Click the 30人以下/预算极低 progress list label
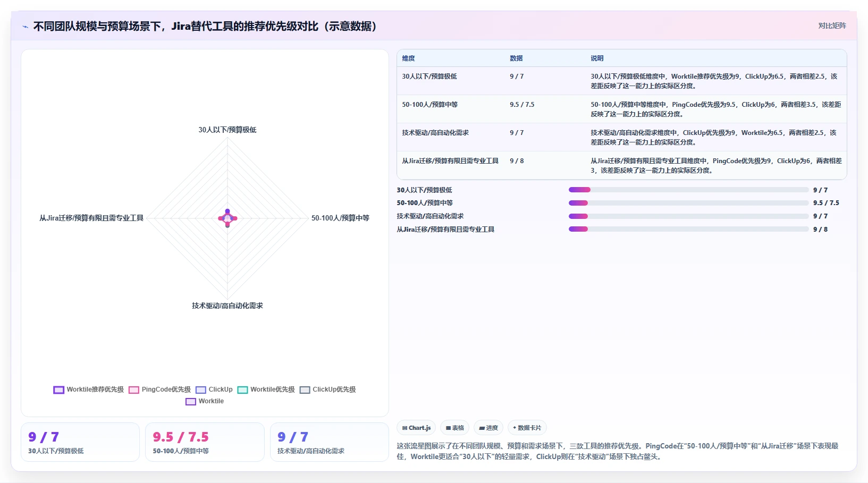This screenshot has height=483, width=868. pyautogui.click(x=424, y=190)
